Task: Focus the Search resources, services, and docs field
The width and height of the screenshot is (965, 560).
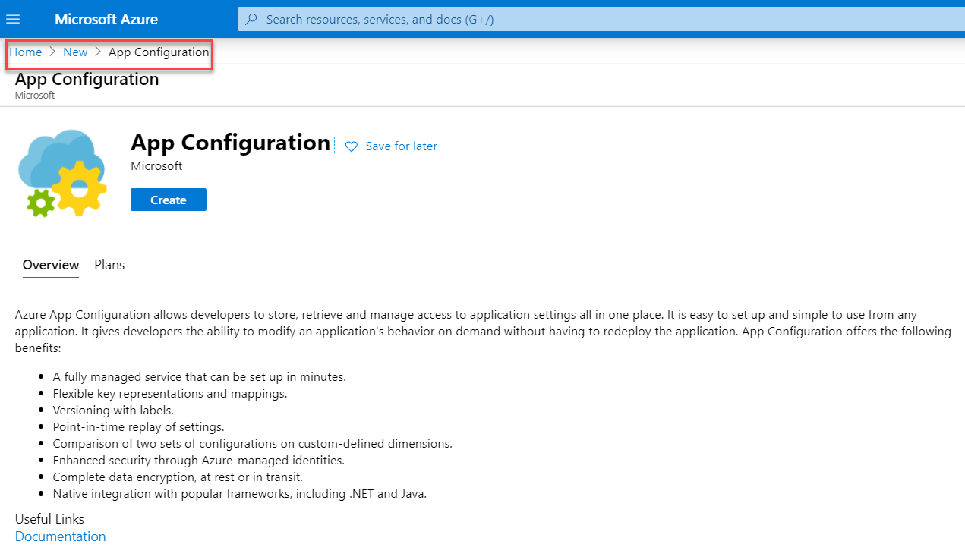Action: coord(601,19)
